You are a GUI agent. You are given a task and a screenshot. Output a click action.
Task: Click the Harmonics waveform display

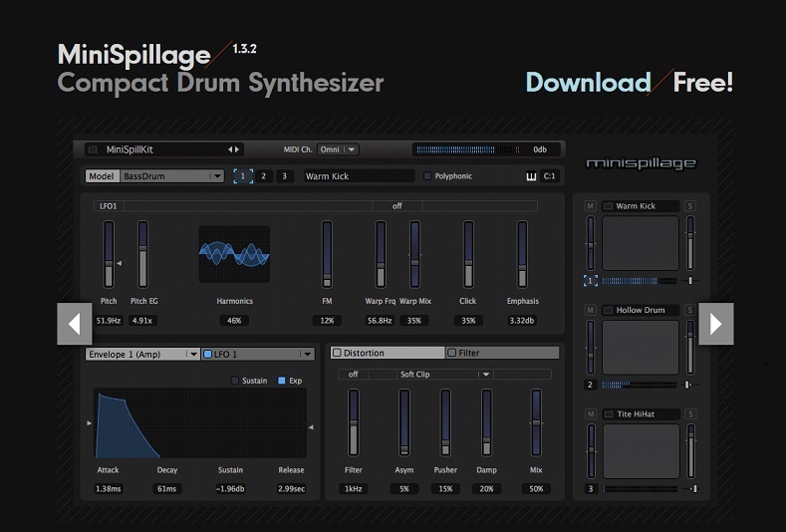point(234,254)
